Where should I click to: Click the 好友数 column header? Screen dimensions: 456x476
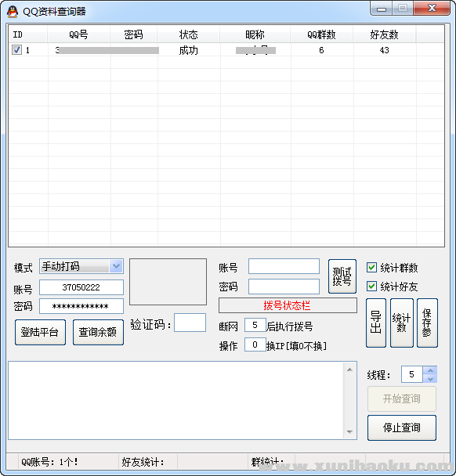click(384, 34)
